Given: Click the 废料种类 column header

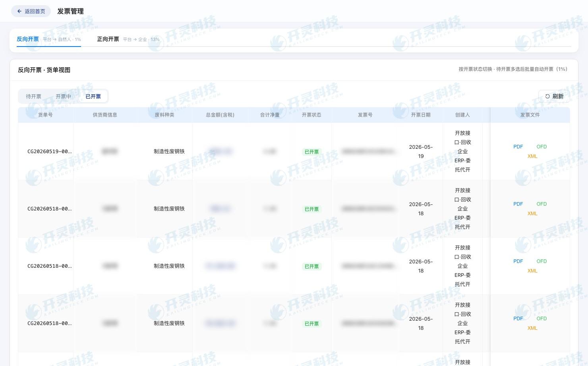Looking at the screenshot, I should click(164, 115).
